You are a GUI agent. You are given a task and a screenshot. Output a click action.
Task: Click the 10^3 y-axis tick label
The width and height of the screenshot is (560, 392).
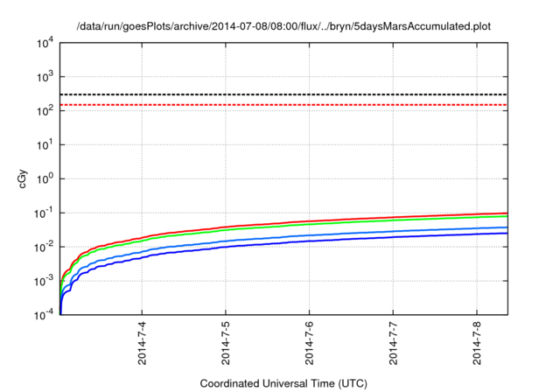(x=45, y=76)
